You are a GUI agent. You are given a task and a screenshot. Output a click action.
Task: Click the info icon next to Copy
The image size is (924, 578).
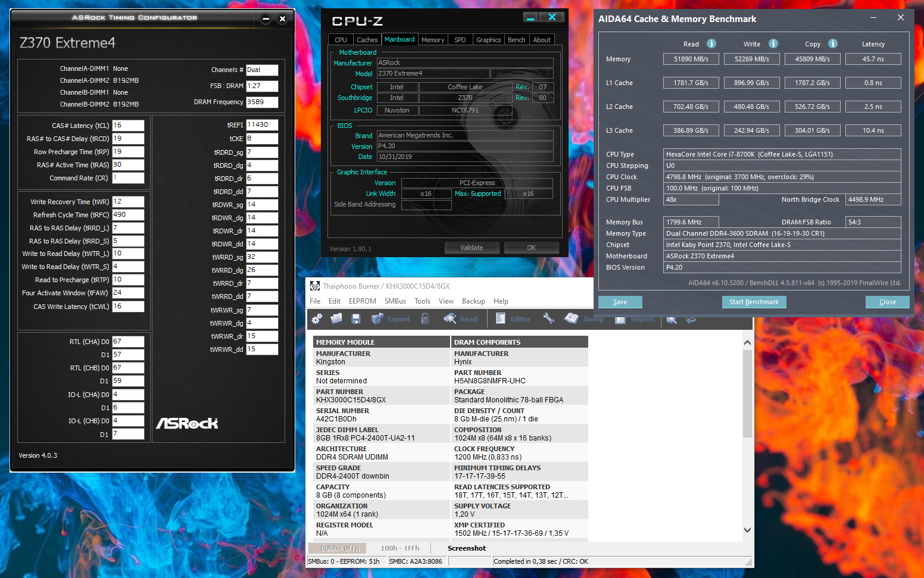(x=833, y=43)
